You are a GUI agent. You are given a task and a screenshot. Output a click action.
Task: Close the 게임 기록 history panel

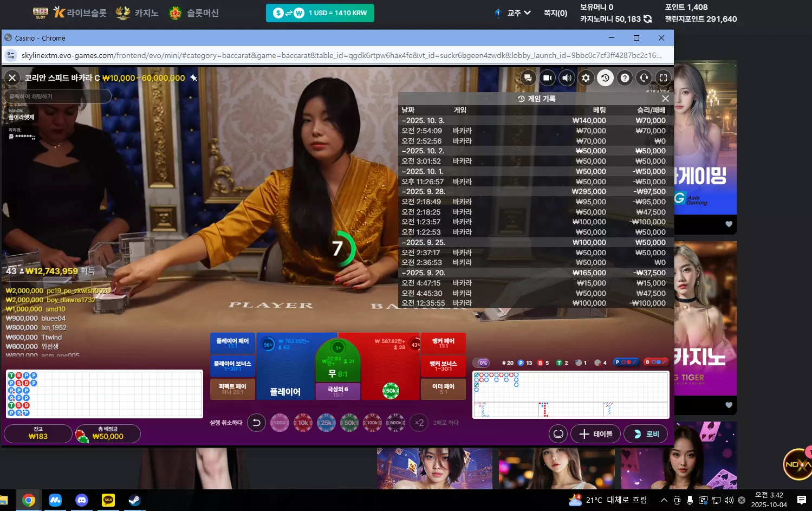[x=665, y=99]
